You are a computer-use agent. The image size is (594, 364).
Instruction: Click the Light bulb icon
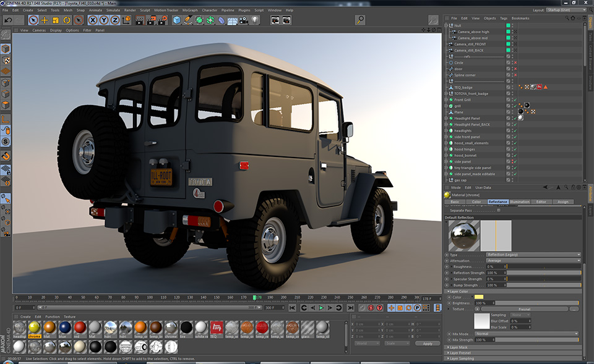pyautogui.click(x=255, y=20)
